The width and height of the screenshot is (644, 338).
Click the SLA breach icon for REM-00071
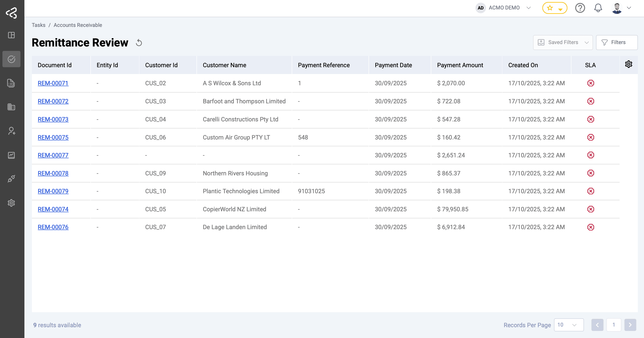[x=591, y=83]
